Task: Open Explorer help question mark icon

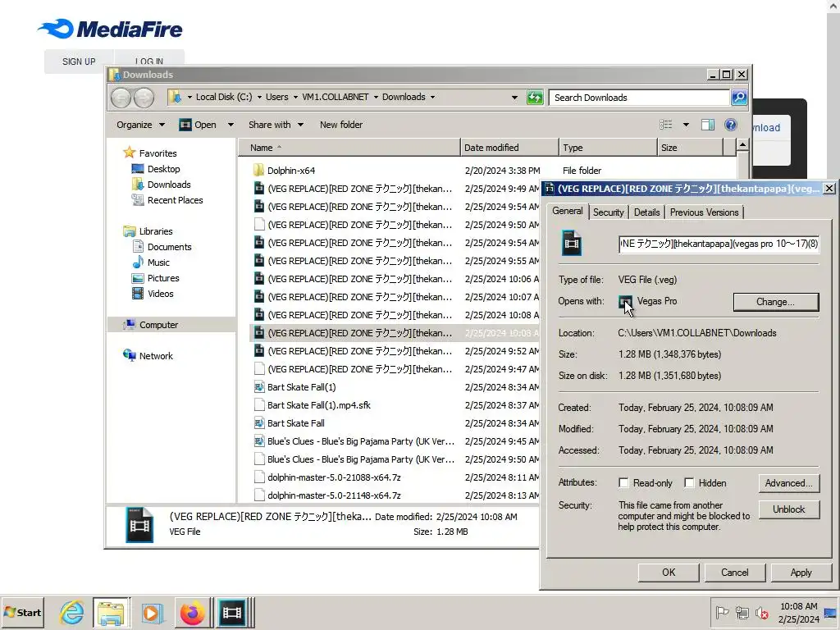Action: pos(730,125)
